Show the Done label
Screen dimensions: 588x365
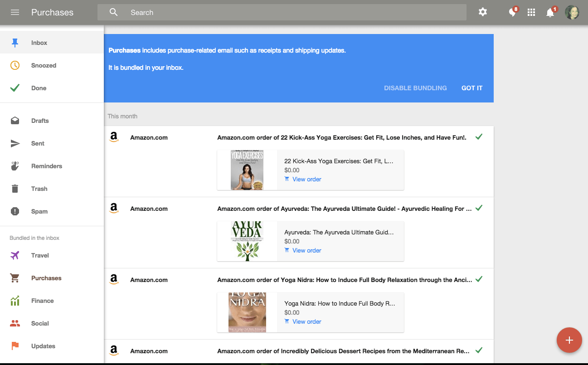(39, 88)
